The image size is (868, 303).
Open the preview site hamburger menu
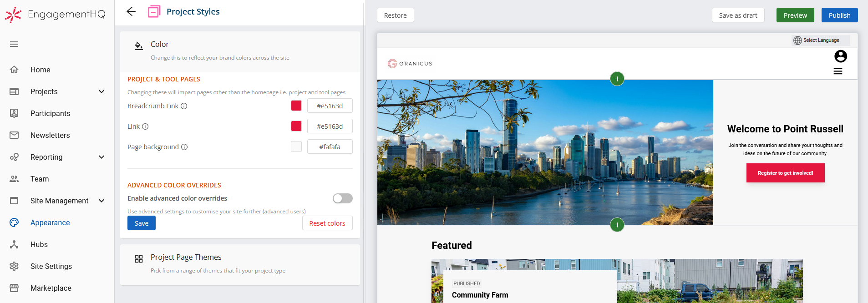pyautogui.click(x=838, y=71)
